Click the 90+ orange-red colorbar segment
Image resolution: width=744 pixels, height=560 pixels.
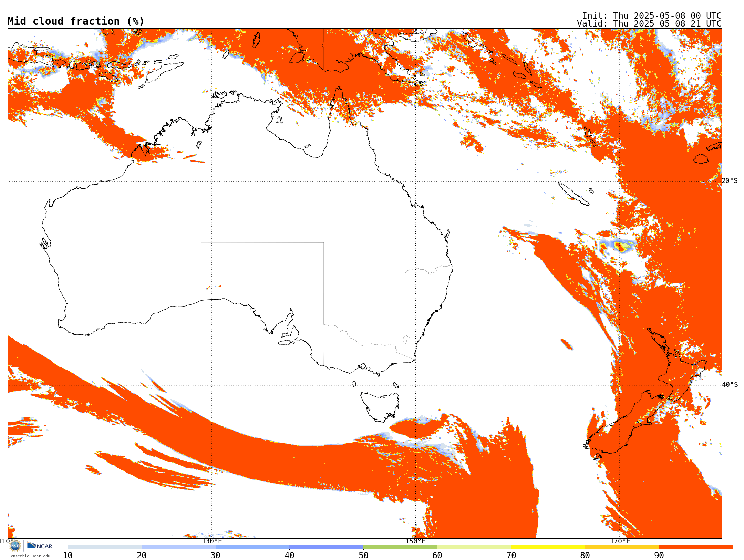[x=696, y=547]
